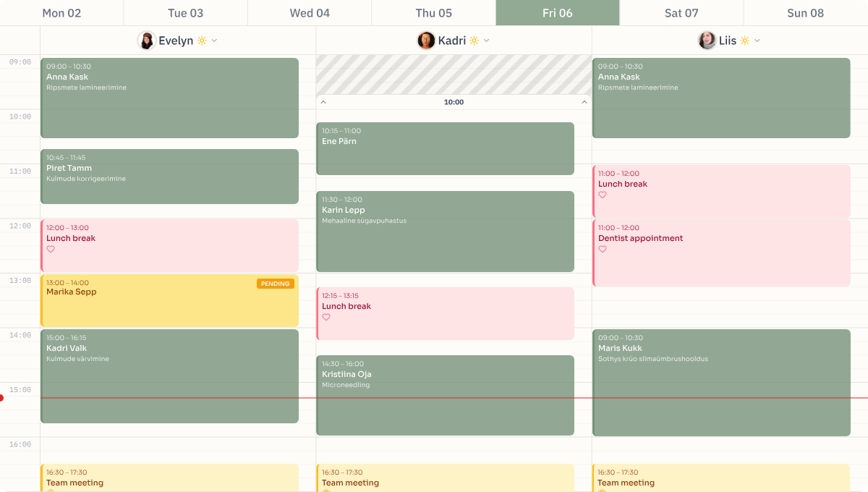This screenshot has width=868, height=492.
Task: Open Kristiina Oja's Microneedling appointment
Action: pos(445,395)
